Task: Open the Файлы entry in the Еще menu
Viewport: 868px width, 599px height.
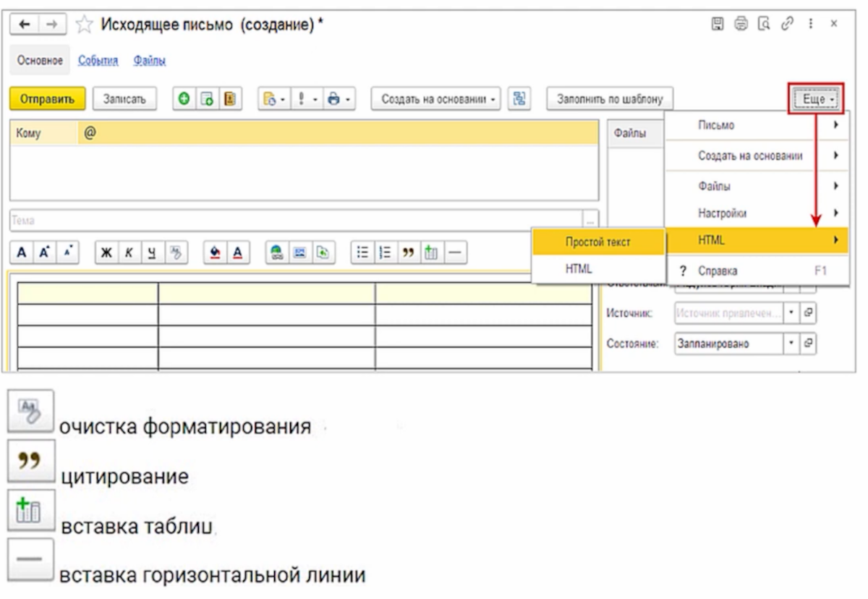Action: point(756,186)
